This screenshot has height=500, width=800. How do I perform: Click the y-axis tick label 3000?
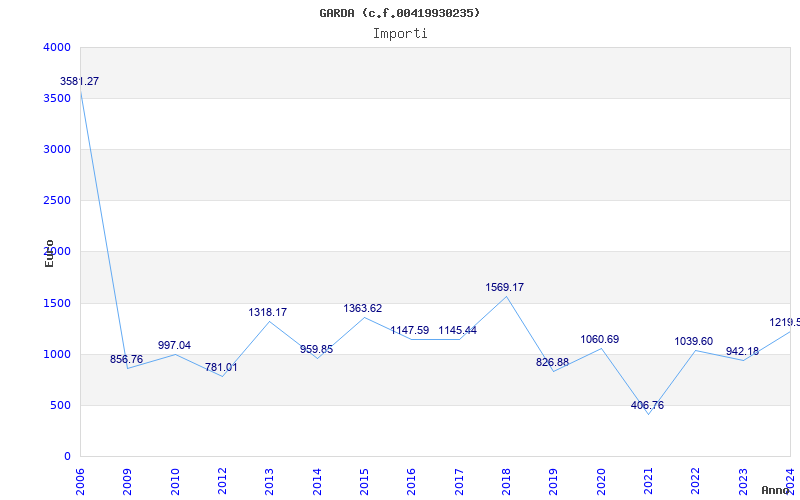(x=57, y=149)
